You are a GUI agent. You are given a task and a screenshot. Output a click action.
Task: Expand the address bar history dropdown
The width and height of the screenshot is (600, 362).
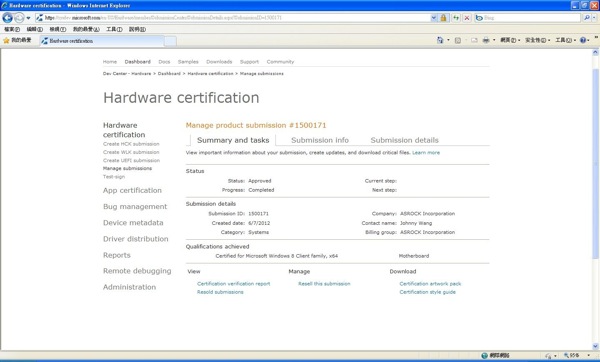tap(434, 18)
